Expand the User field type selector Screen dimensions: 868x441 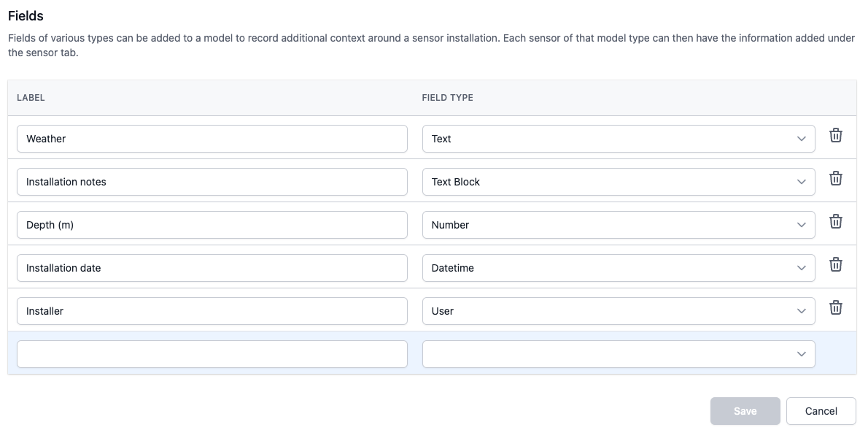click(x=618, y=311)
